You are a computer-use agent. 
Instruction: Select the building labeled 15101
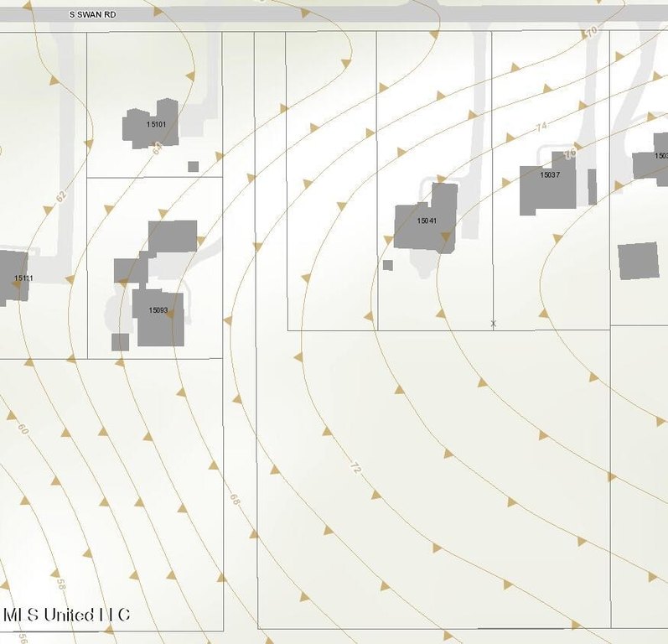point(151,127)
